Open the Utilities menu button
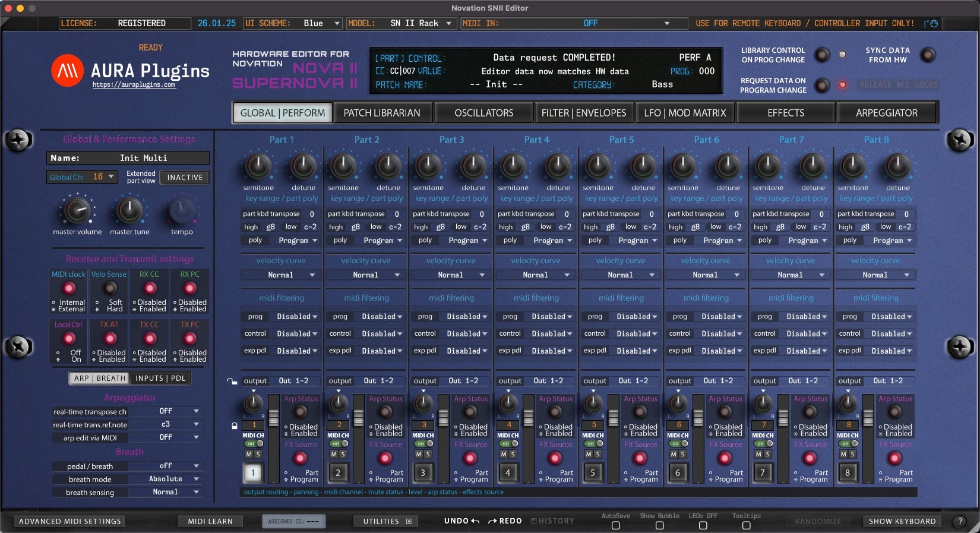The image size is (980, 533). click(x=387, y=521)
